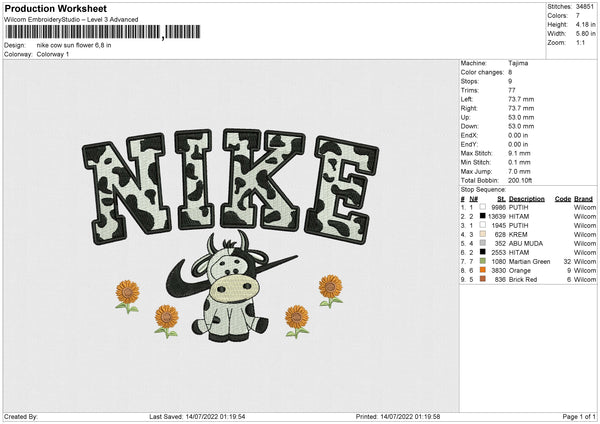Select the black swatch for 13639 HITAM
Viewport: 600px width, 424px height.
point(483,216)
